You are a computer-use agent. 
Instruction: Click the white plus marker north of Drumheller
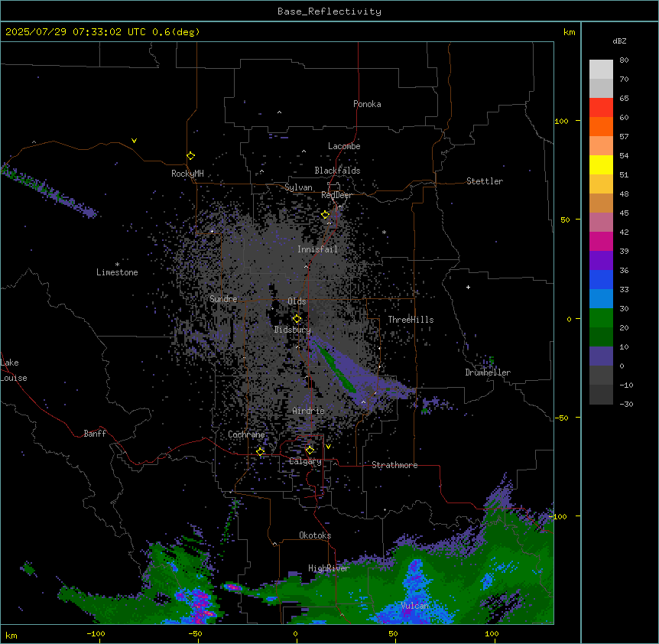(x=468, y=287)
